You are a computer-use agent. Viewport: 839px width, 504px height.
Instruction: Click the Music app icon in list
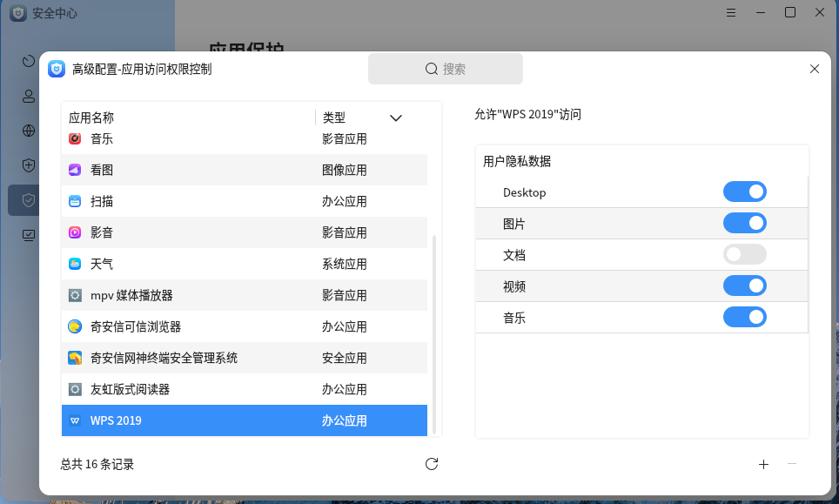tap(75, 138)
